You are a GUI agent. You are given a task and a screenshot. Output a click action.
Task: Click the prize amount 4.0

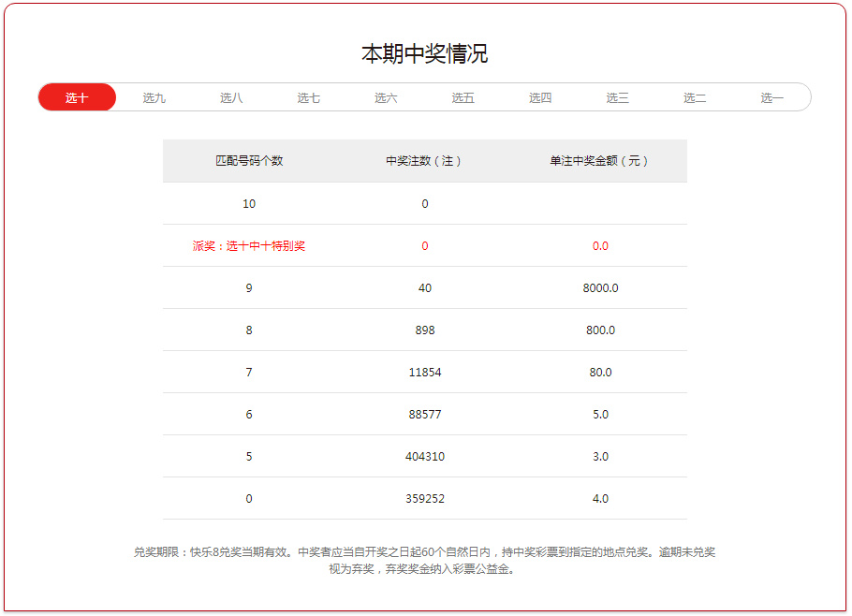coord(600,499)
